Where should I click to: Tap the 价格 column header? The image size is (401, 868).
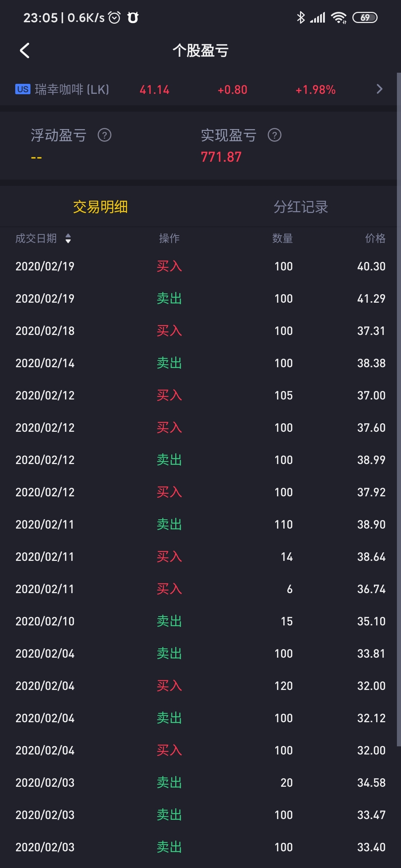(x=375, y=238)
